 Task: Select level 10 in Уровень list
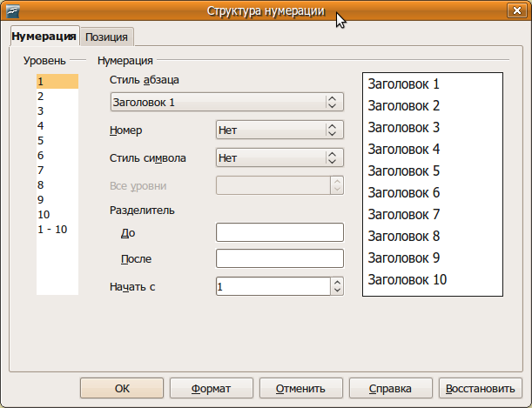point(57,215)
